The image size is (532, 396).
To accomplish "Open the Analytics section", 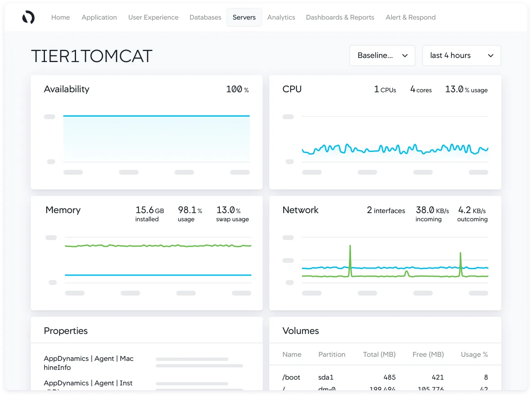I will 281,17.
